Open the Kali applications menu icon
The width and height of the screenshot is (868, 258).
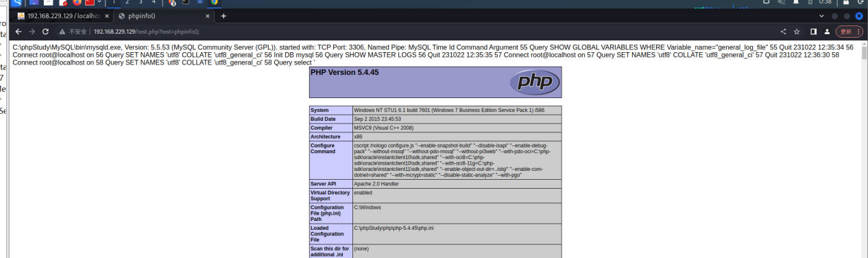coord(17,2)
